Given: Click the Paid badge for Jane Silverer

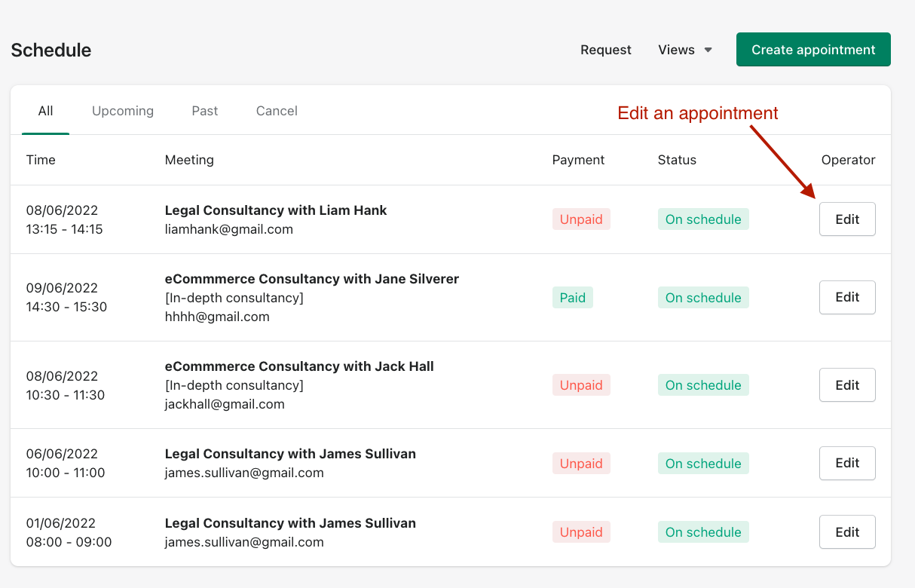Looking at the screenshot, I should (572, 298).
